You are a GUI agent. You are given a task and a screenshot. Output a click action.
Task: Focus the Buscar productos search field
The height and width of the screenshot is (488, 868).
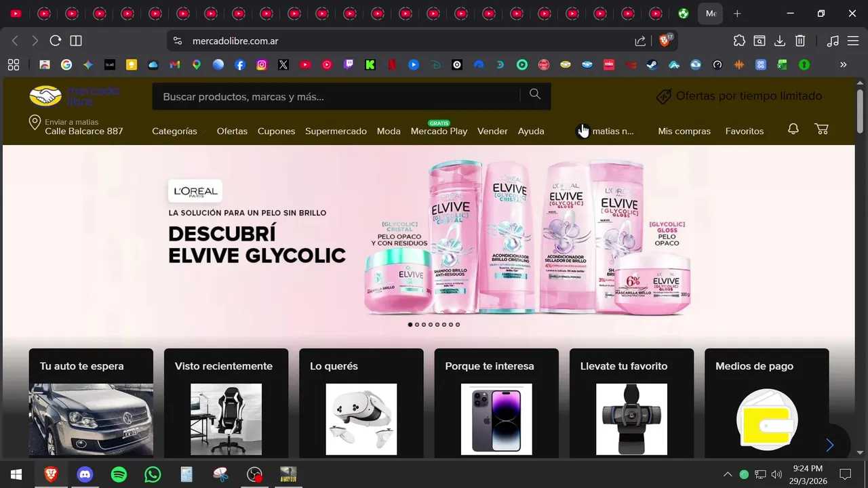coord(336,96)
